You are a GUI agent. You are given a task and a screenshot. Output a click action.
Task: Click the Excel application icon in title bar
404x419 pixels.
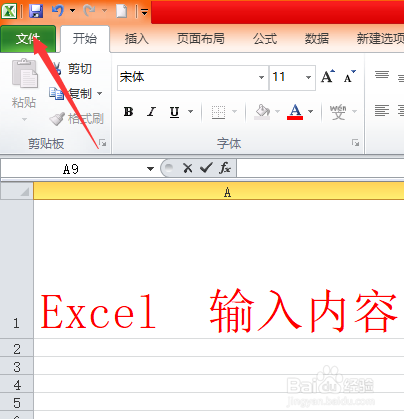tap(9, 11)
